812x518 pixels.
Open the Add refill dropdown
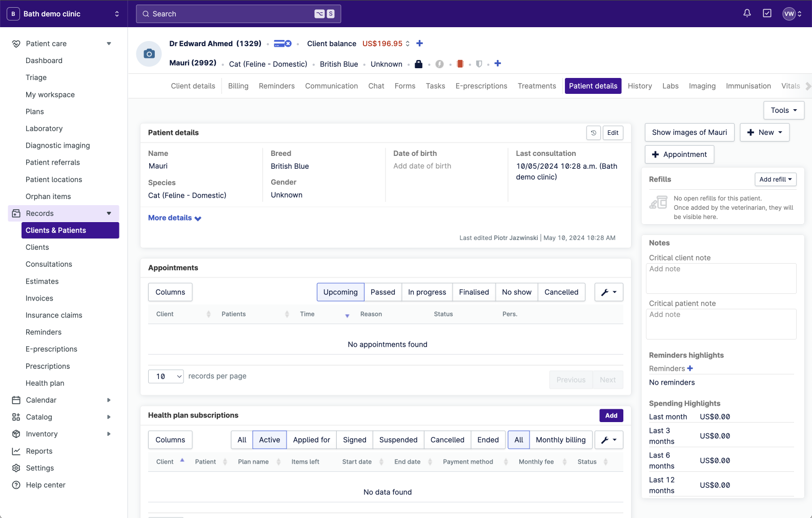[775, 180]
